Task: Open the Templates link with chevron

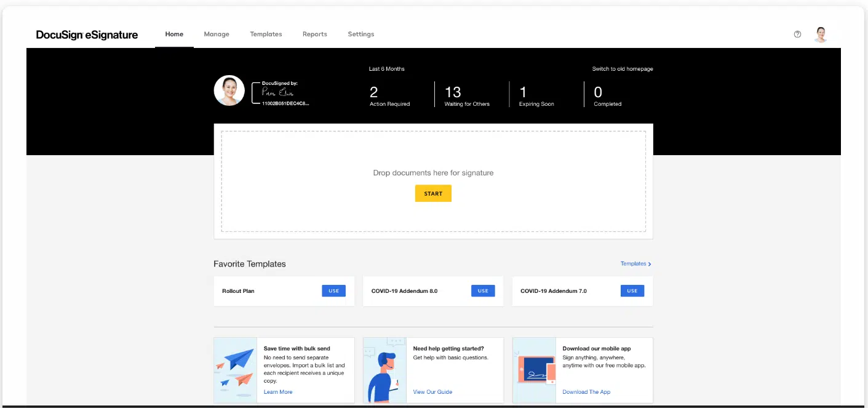Action: click(636, 263)
